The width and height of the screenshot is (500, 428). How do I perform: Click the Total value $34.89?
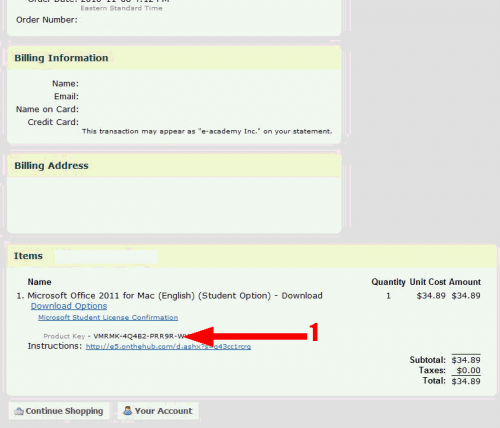pyautogui.click(x=466, y=381)
